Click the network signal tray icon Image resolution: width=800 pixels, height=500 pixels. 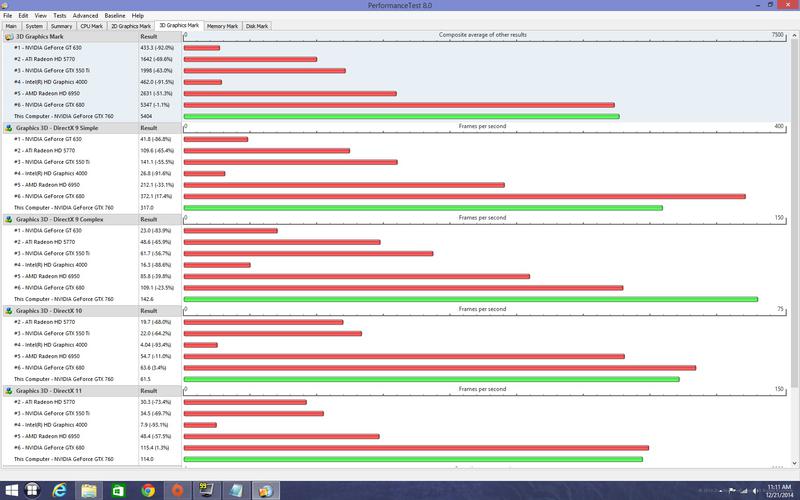(x=744, y=491)
